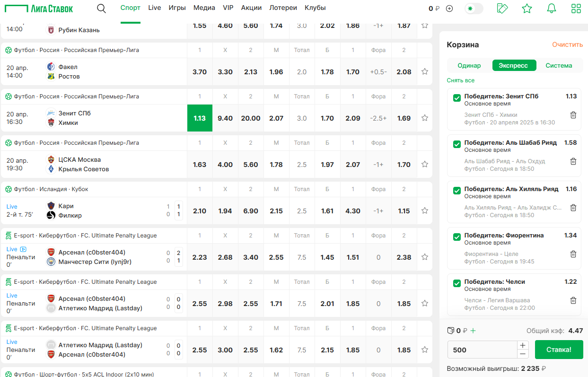Star the ЦСКА Москва – Крылья Советов match
Screen dimensions: 588x377
coord(425,164)
